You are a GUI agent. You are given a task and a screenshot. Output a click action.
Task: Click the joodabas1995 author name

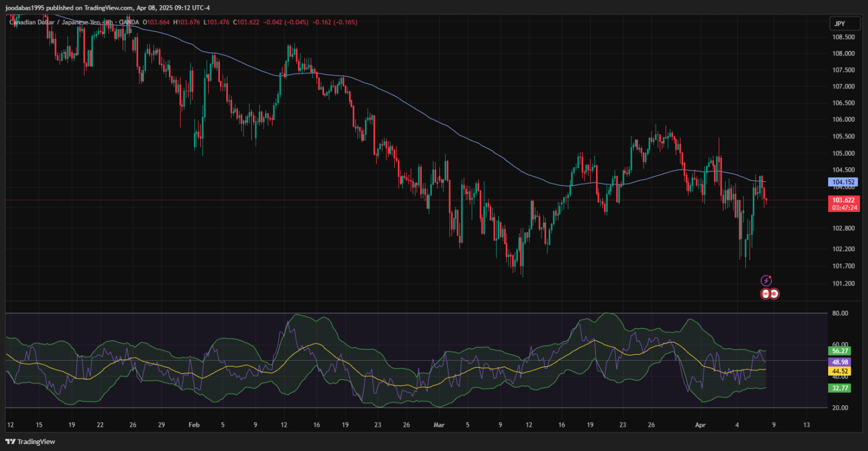coord(26,8)
